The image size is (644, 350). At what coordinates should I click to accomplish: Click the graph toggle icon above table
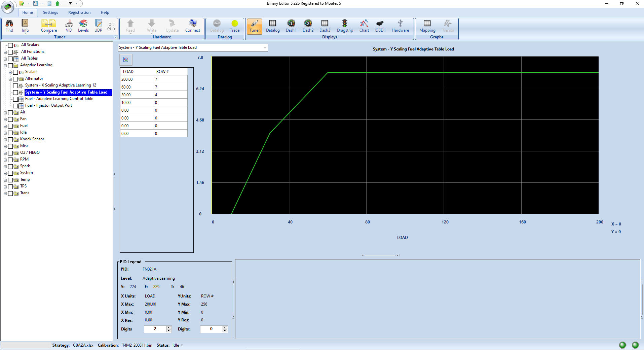(126, 60)
